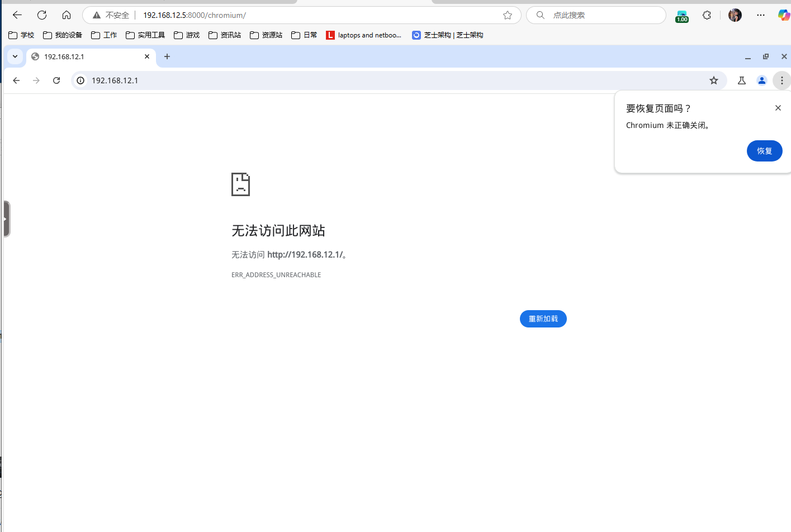View site information for 192.168.12.1
This screenshot has height=532, width=791.
click(x=80, y=80)
